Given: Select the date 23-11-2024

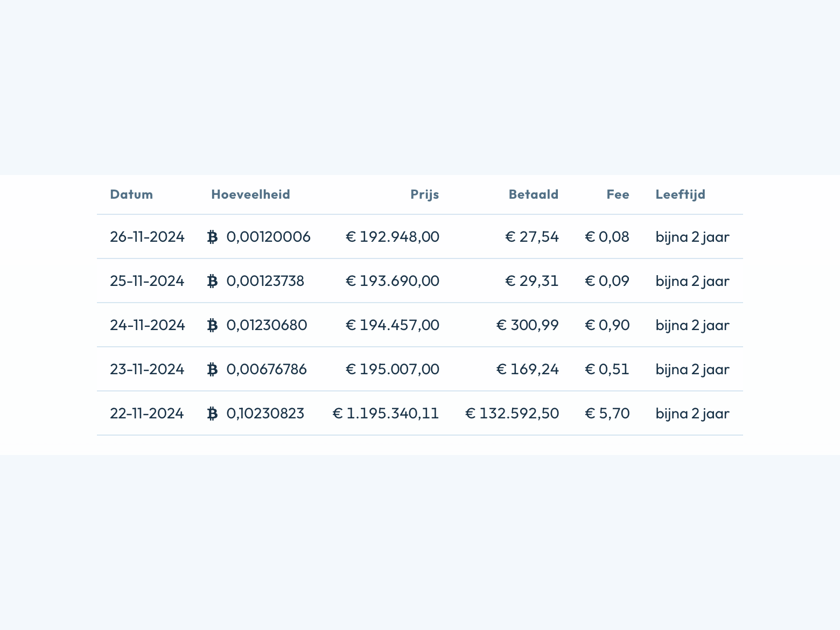Looking at the screenshot, I should click(147, 369).
